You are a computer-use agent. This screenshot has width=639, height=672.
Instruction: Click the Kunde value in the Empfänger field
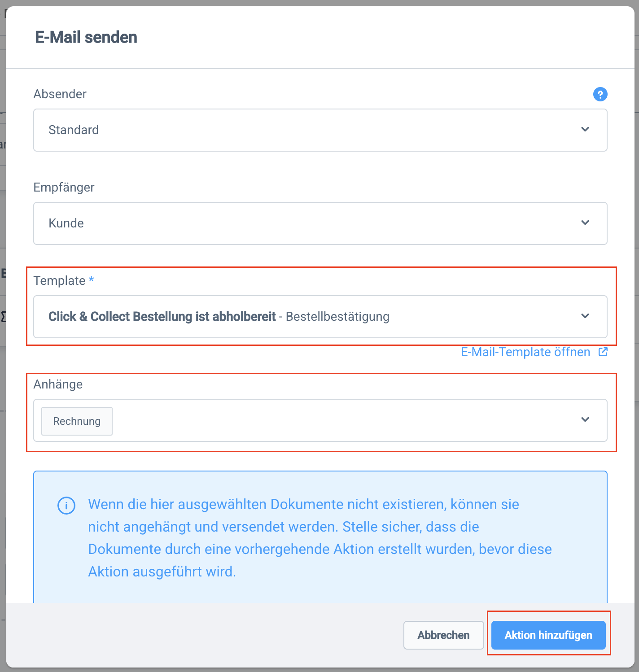click(66, 223)
